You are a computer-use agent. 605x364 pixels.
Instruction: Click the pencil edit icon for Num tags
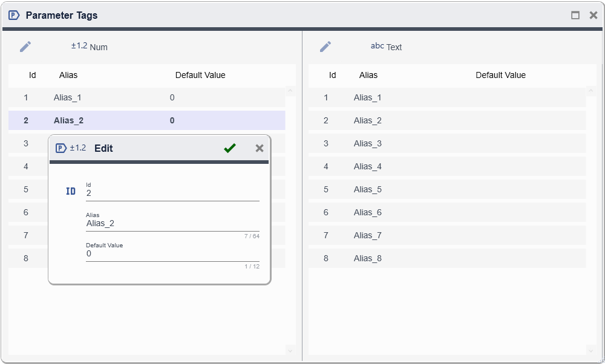[x=25, y=47]
